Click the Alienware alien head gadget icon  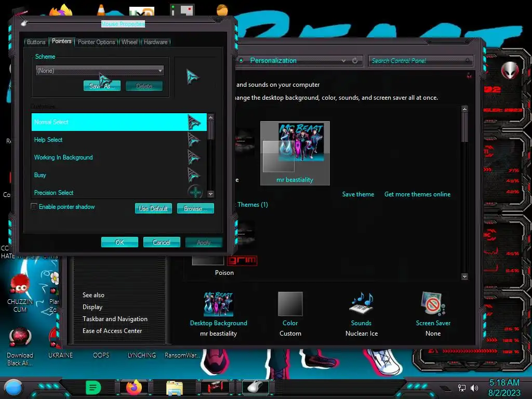tap(510, 71)
